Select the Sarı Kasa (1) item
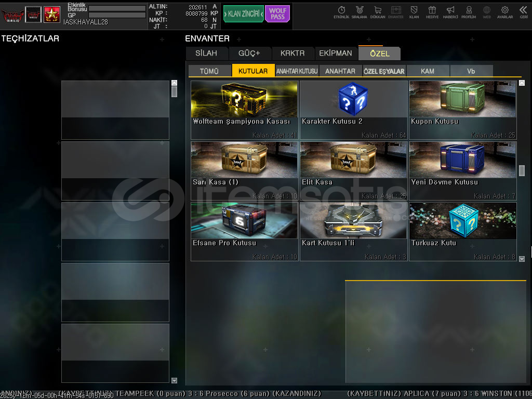 245,170
